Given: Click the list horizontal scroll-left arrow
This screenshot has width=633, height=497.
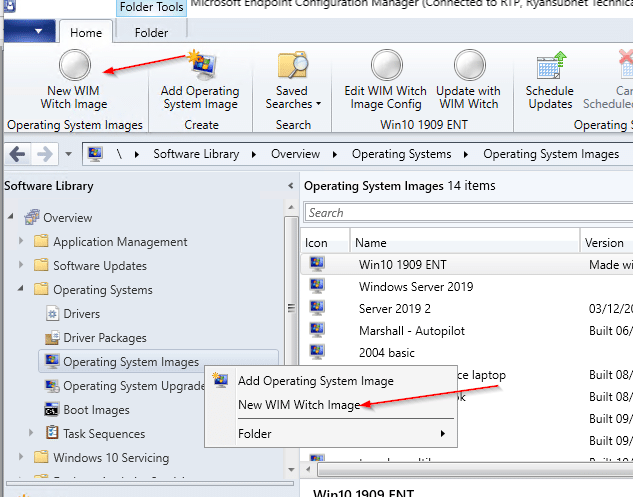Looking at the screenshot, I should (308, 469).
